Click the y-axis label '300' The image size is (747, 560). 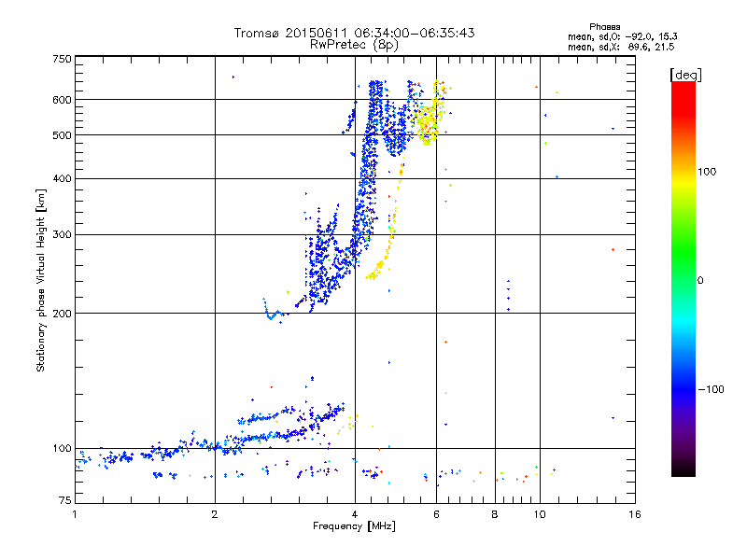[63, 235]
